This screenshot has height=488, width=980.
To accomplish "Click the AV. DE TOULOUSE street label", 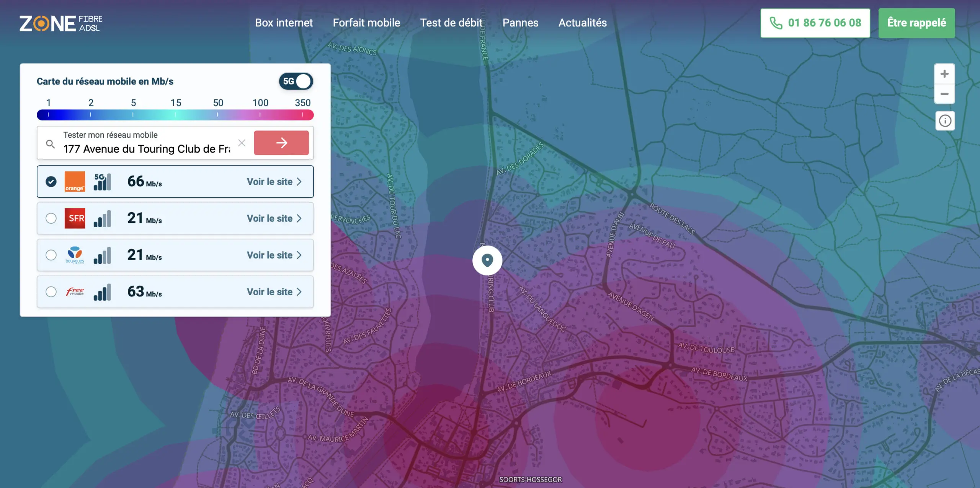I will click(x=706, y=348).
